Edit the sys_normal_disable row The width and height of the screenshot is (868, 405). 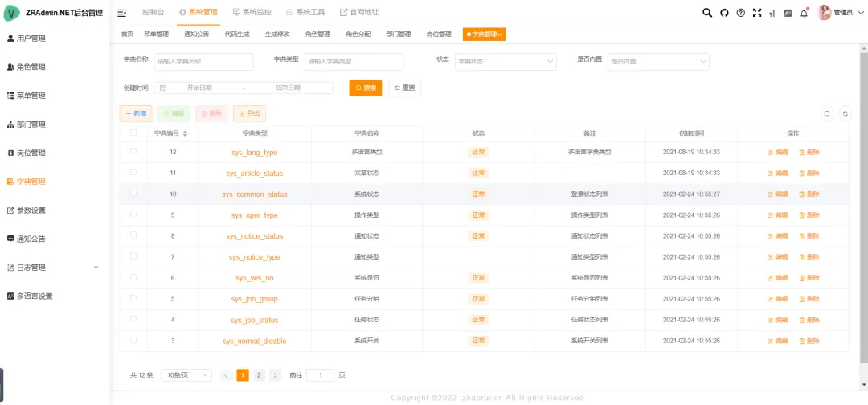778,341
